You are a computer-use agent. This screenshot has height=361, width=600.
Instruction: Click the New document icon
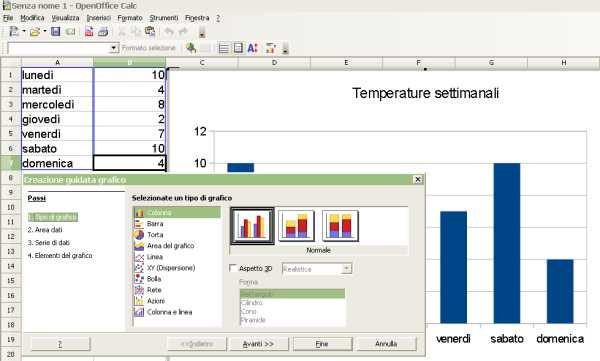14,31
